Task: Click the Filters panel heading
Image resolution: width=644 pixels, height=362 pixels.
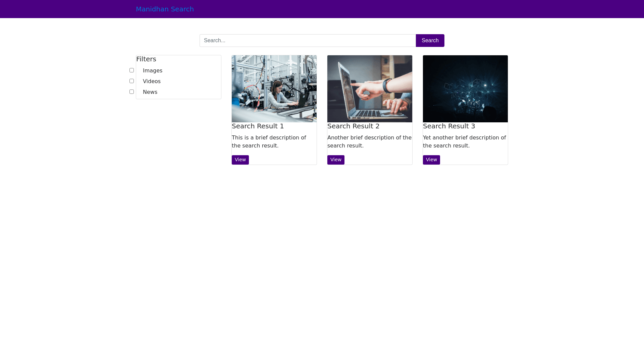Action: click(146, 59)
